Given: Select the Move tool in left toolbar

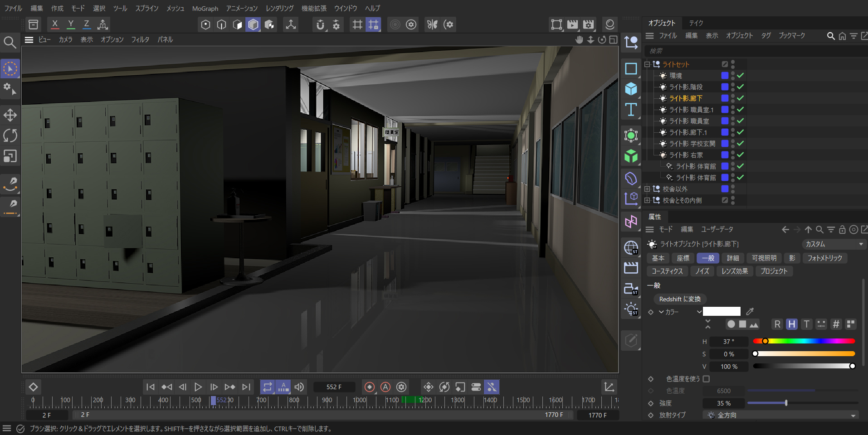Looking at the screenshot, I should [x=10, y=115].
